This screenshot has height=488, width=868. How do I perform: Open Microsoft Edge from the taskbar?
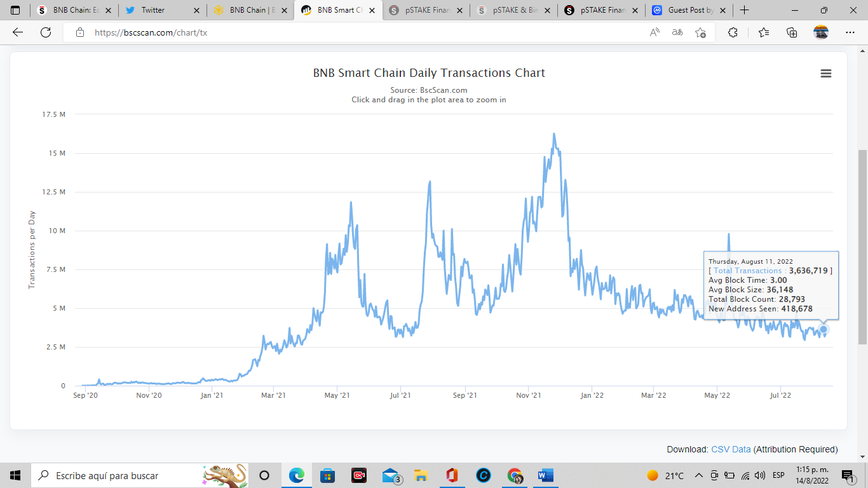pyautogui.click(x=296, y=475)
